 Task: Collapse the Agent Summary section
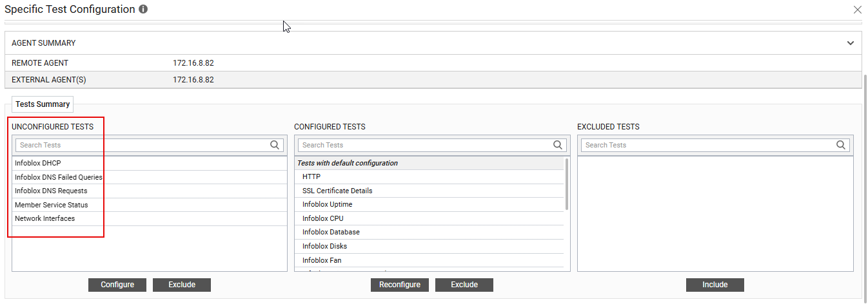point(850,43)
